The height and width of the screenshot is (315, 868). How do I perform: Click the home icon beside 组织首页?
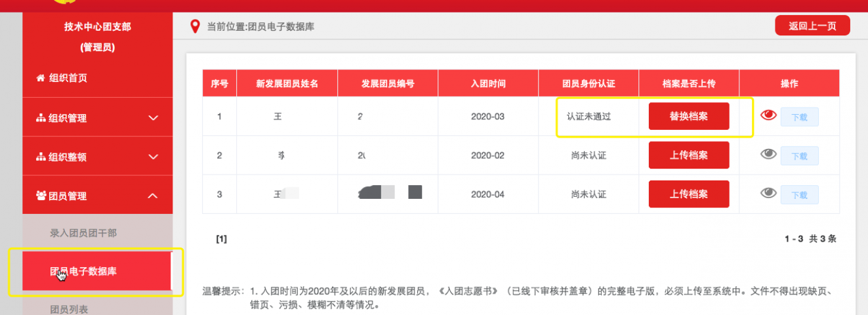coord(41,78)
